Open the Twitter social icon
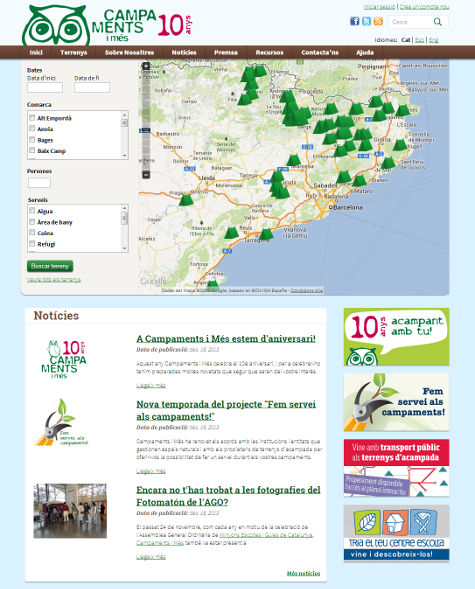 pos(366,21)
